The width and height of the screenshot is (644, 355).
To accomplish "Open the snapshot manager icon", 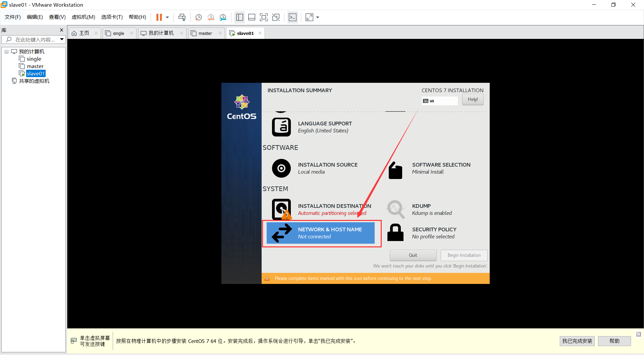I will [x=223, y=17].
